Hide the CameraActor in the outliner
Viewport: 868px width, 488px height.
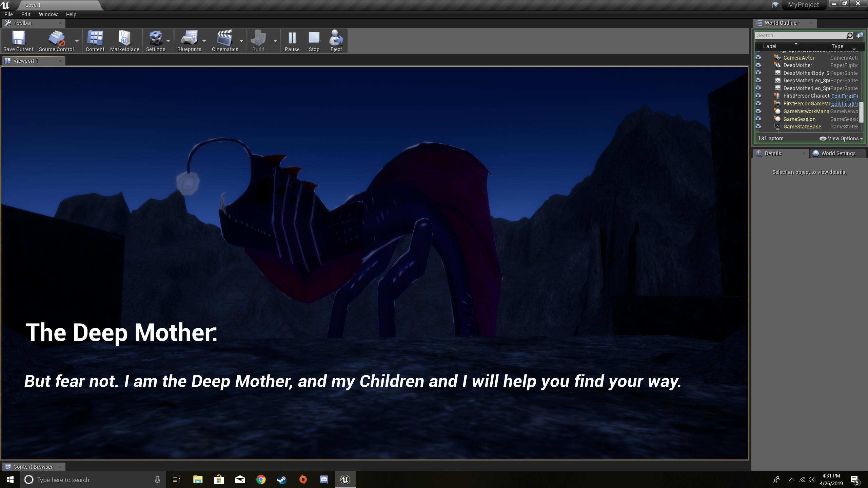click(x=759, y=58)
